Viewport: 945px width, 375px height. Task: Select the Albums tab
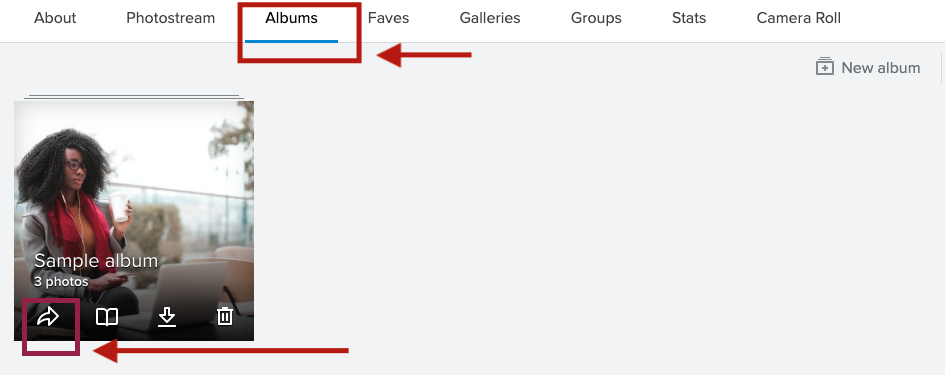point(291,18)
